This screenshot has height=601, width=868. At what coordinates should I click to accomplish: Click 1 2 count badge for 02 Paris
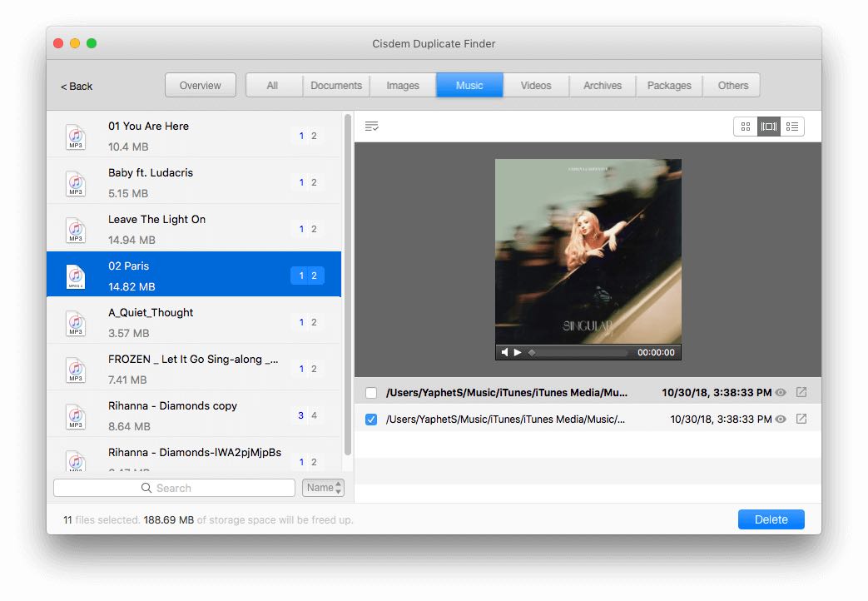point(307,276)
